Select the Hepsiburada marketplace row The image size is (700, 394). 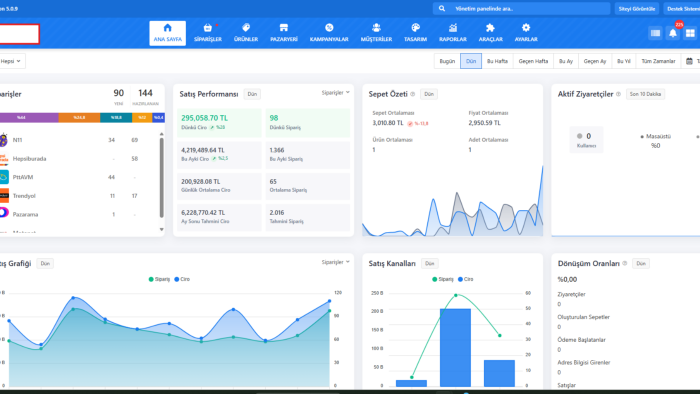(x=79, y=159)
